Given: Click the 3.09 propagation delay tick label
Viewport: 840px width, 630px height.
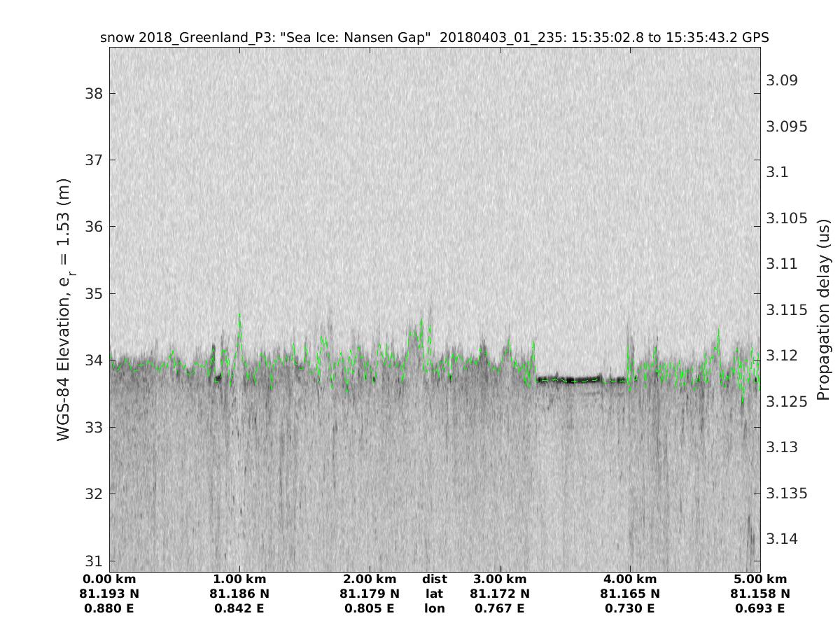Looking at the screenshot, I should click(x=782, y=80).
